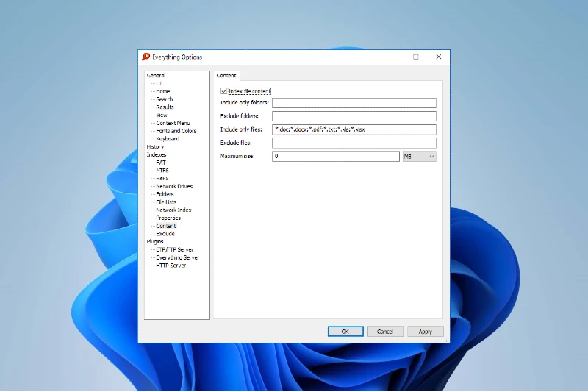Screen dimensions: 588x392
Task: Open the Properties index page
Action: pyautogui.click(x=168, y=218)
